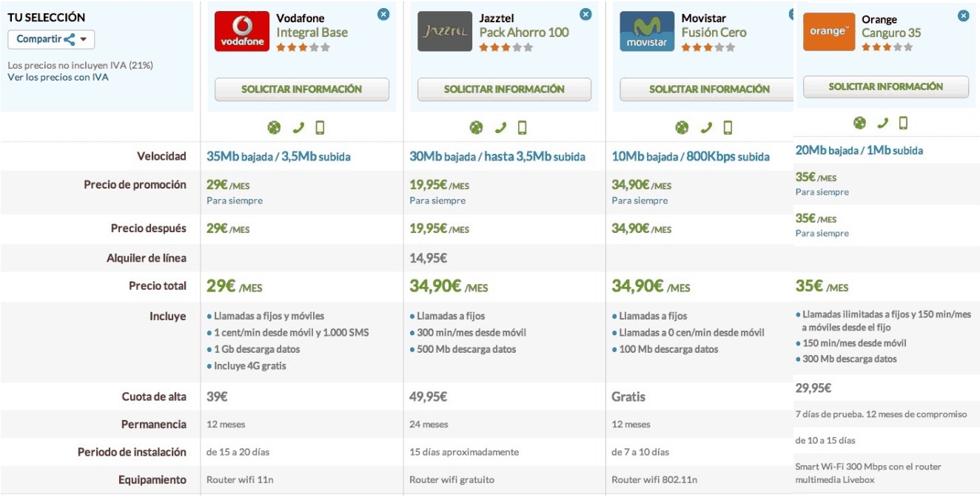This screenshot has height=497, width=980.
Task: Click Jazztel star rating
Action: [506, 47]
